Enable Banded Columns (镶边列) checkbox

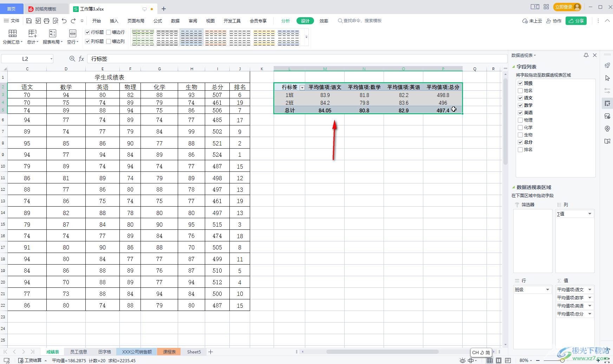[109, 41]
